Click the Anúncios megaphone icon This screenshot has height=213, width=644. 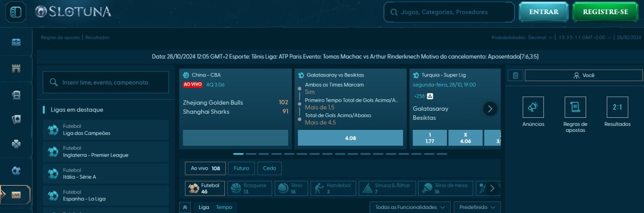(x=533, y=107)
